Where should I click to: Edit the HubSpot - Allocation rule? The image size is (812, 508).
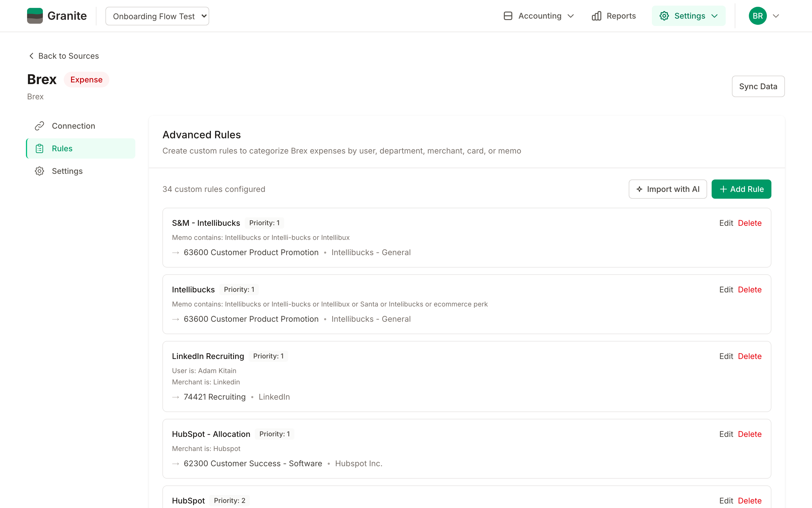(726, 434)
